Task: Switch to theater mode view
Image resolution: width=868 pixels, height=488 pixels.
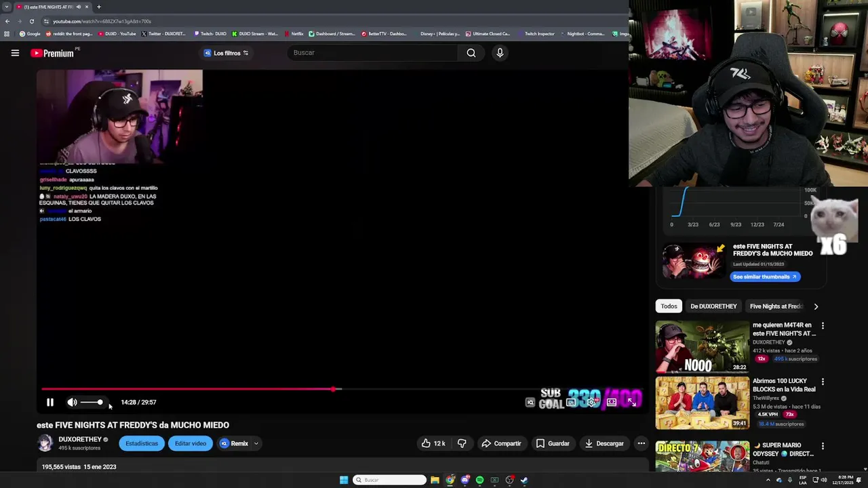Action: coord(612,402)
